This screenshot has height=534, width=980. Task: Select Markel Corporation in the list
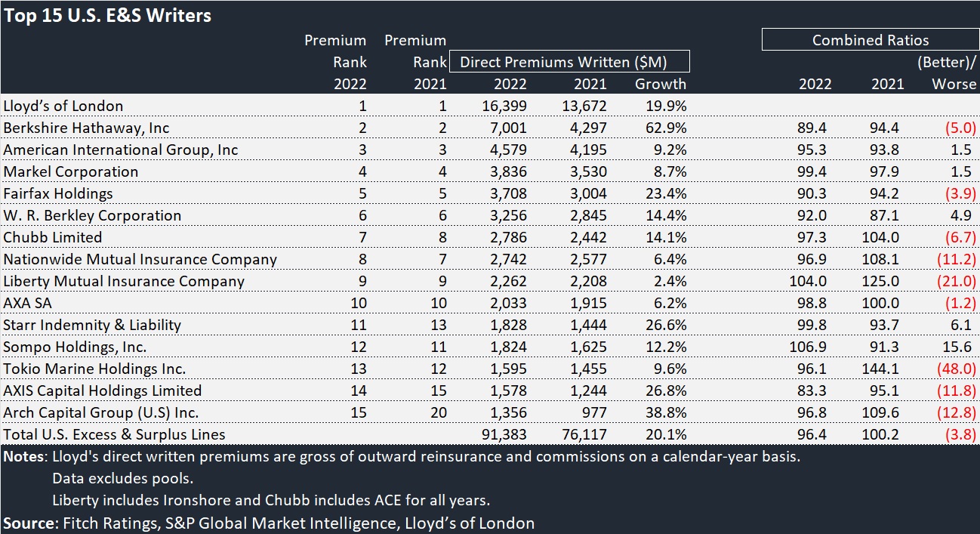71,171
